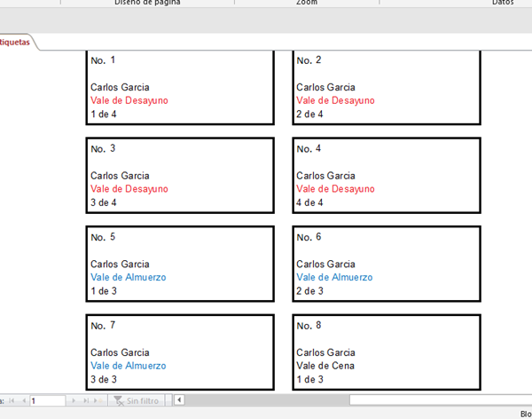
Task: Click Vale de Almuerzo text on label 5
Action: click(128, 278)
